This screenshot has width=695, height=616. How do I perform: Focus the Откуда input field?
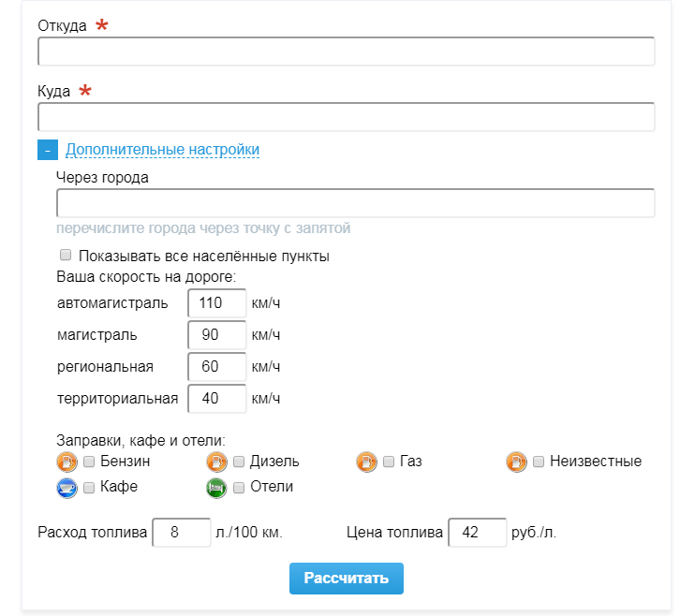347,51
